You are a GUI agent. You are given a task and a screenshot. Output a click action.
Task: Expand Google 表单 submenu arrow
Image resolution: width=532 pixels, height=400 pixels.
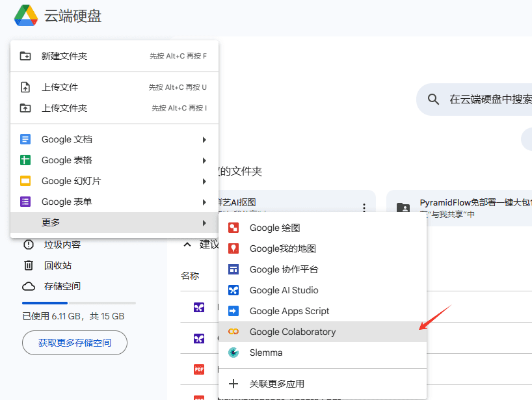pyautogui.click(x=204, y=202)
